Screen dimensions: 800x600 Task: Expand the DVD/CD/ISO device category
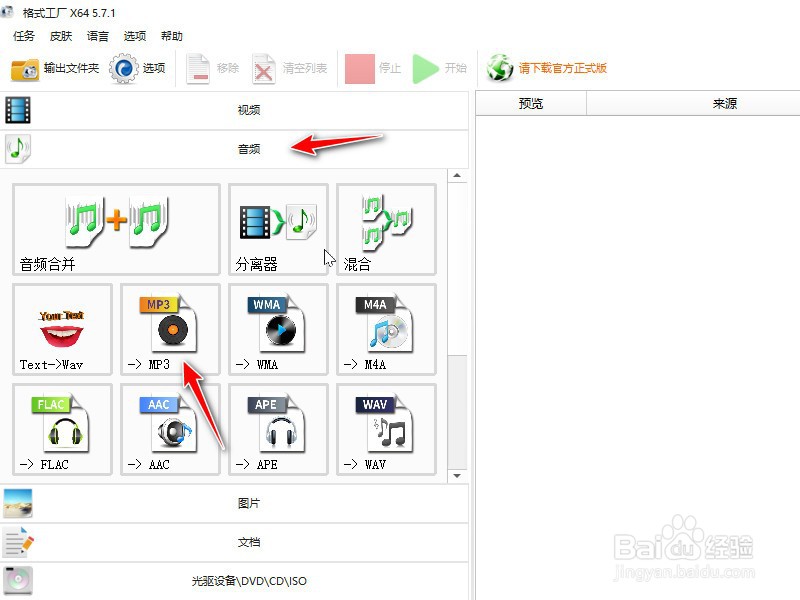[x=248, y=578]
